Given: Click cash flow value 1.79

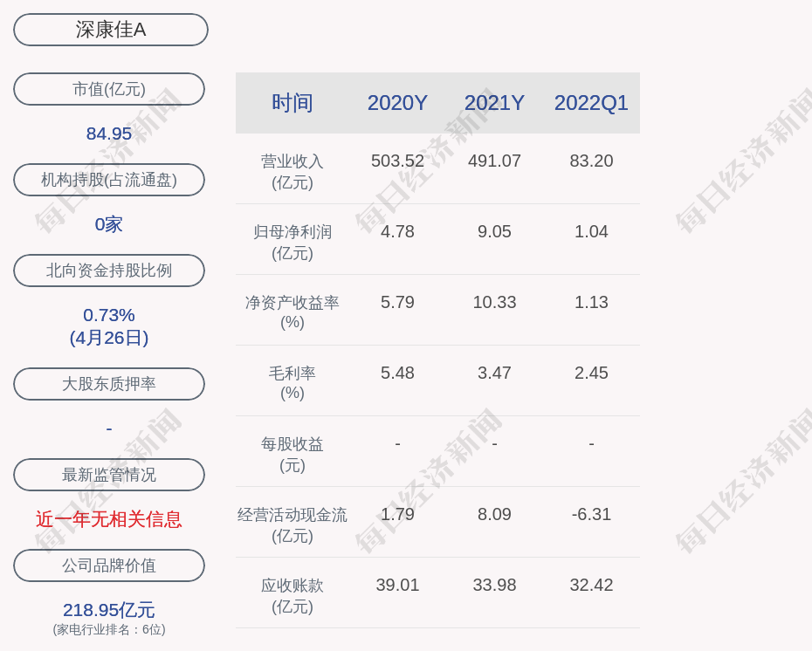Looking at the screenshot, I should [397, 514].
